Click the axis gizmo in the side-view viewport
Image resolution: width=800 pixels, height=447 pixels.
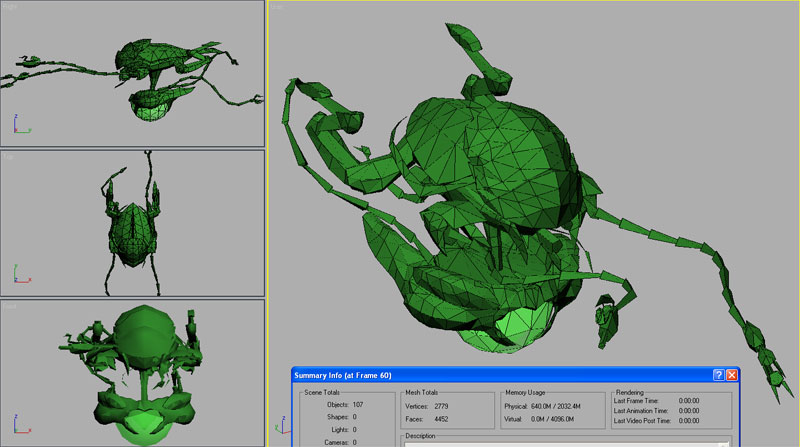coord(20,125)
